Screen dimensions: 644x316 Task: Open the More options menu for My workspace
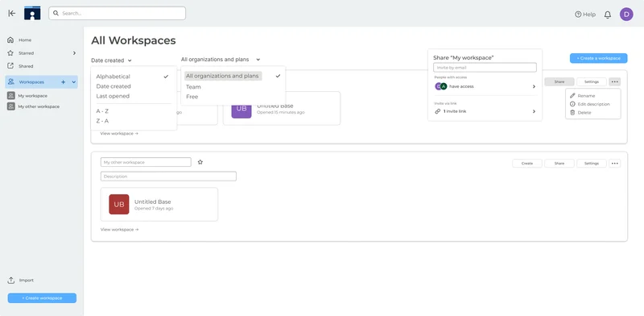coord(614,82)
